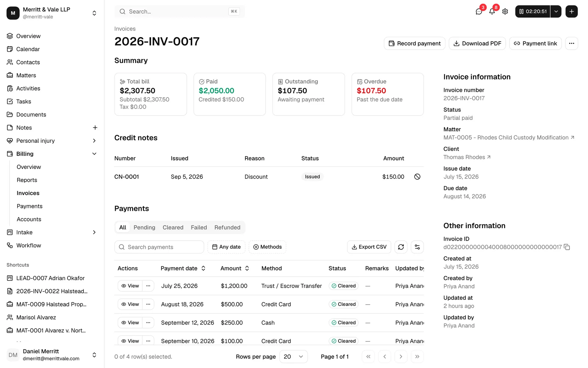Expand the timer dropdown arrow
588x368 pixels.
coord(556,11)
